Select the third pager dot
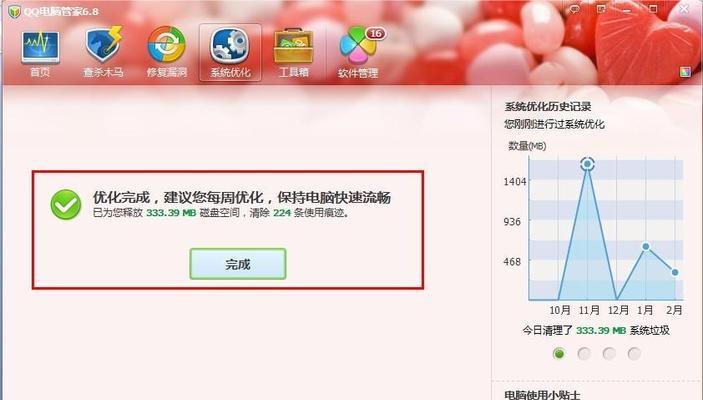Screen dimensions: 703x400 [609, 354]
